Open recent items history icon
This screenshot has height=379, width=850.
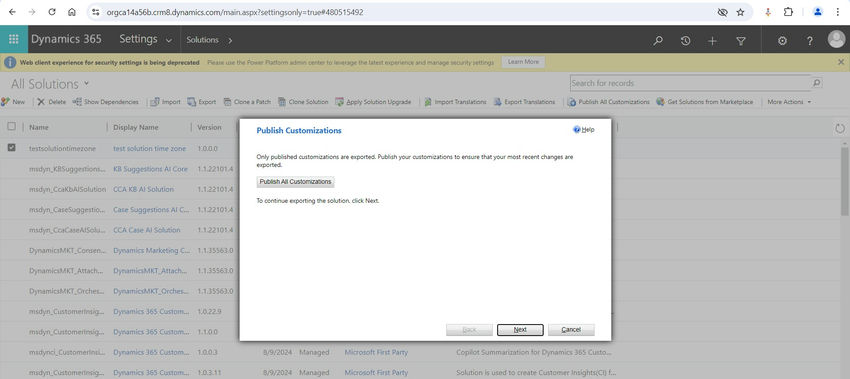pyautogui.click(x=685, y=41)
